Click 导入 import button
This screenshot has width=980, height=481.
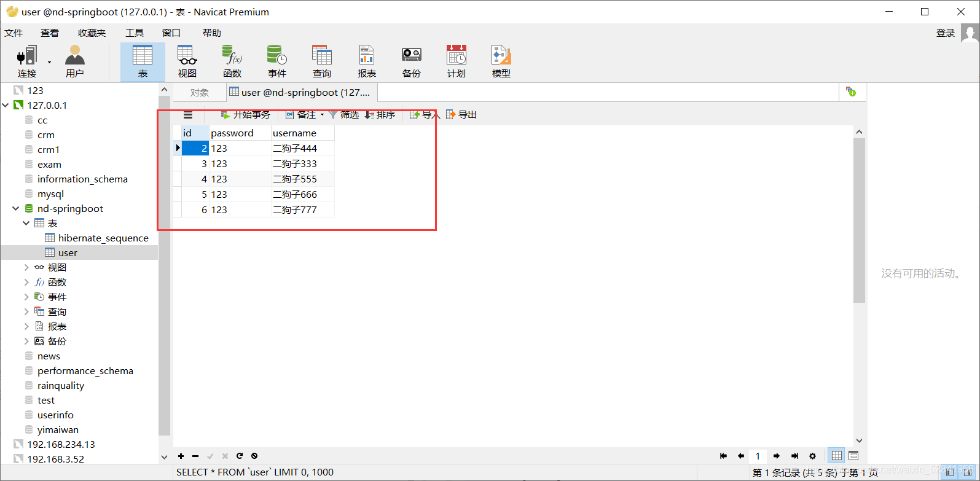pos(425,115)
